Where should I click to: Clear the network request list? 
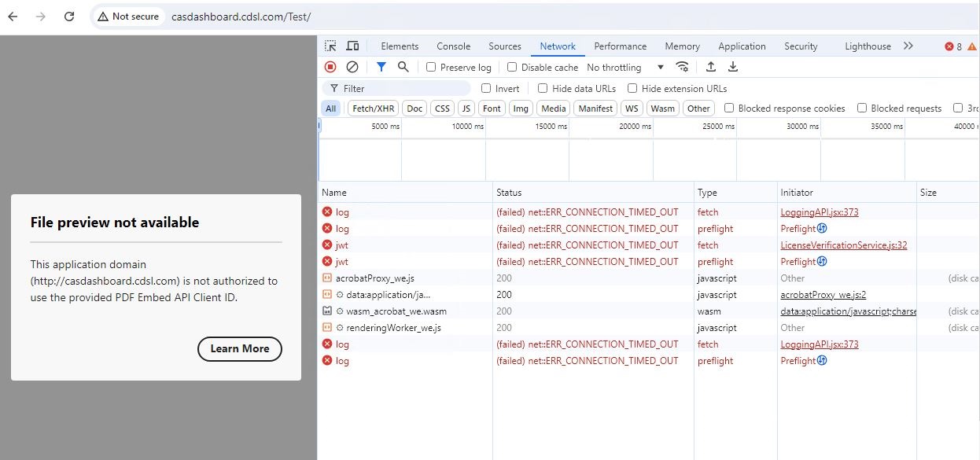[351, 67]
